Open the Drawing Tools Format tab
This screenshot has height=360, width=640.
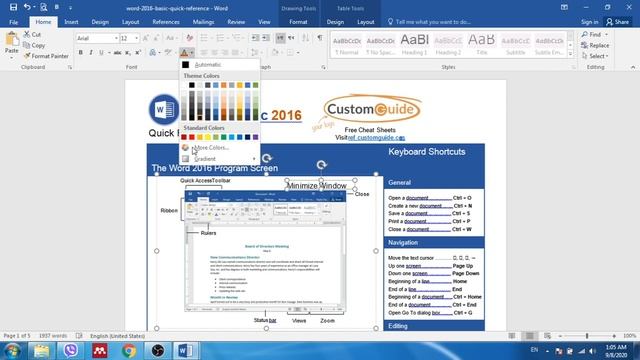(298, 22)
